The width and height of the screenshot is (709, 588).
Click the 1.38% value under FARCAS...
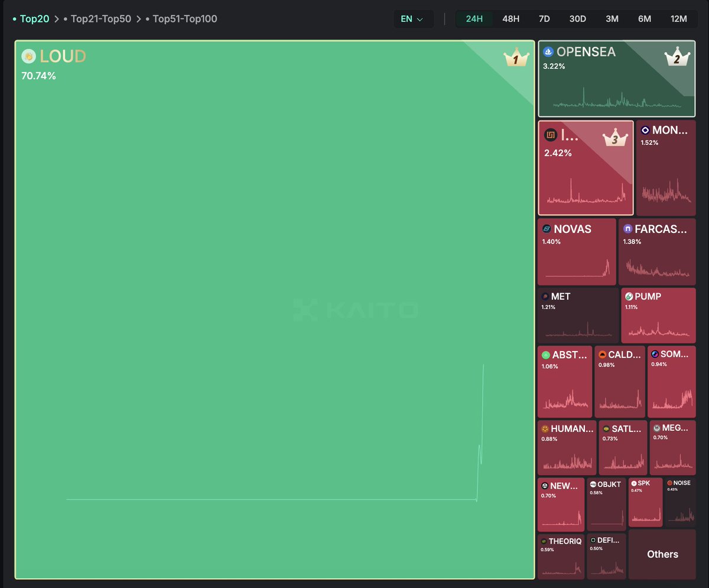click(632, 242)
